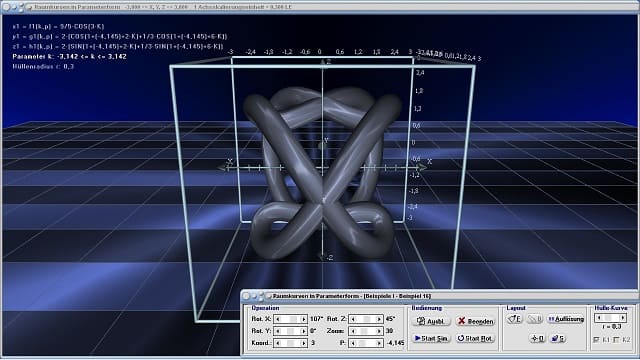The width and height of the screenshot is (640, 360).
Task: Click the x1 formula text line
Action: (x=58, y=26)
